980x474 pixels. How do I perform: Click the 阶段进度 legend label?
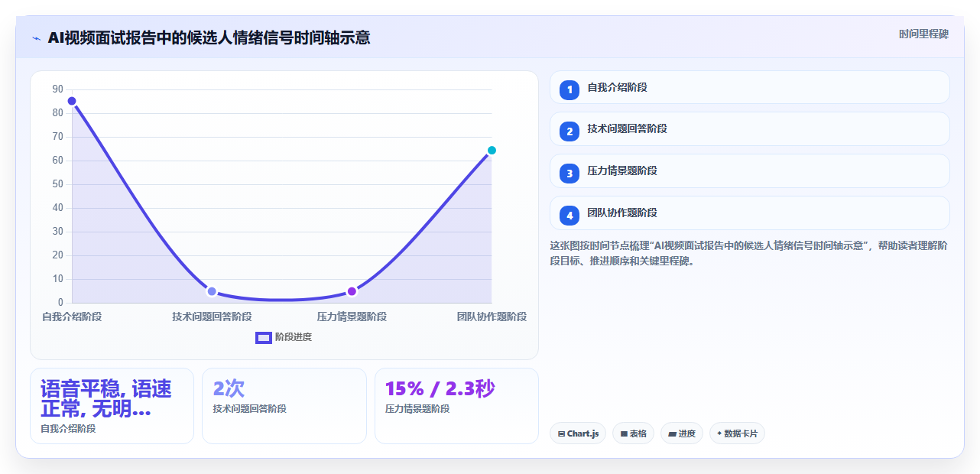click(x=294, y=337)
